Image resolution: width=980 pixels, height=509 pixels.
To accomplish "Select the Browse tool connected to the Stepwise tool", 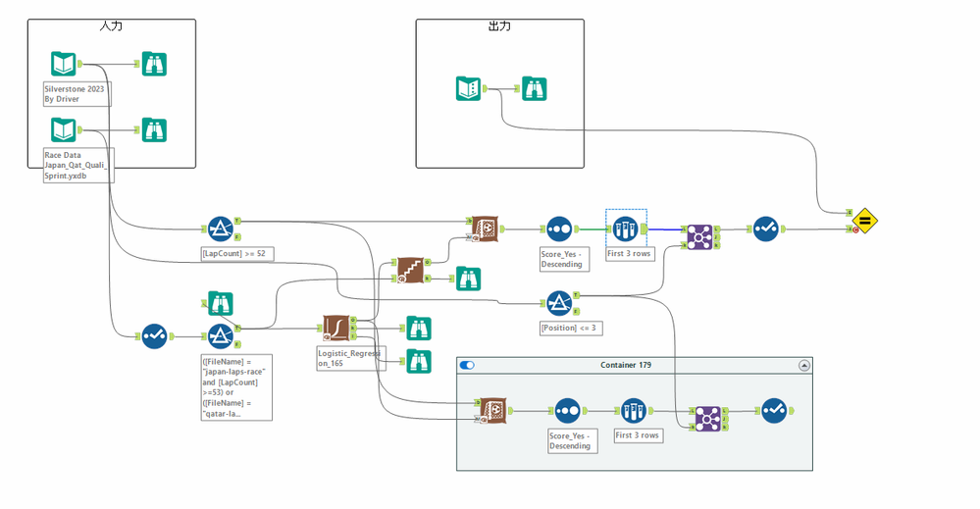I will point(468,279).
